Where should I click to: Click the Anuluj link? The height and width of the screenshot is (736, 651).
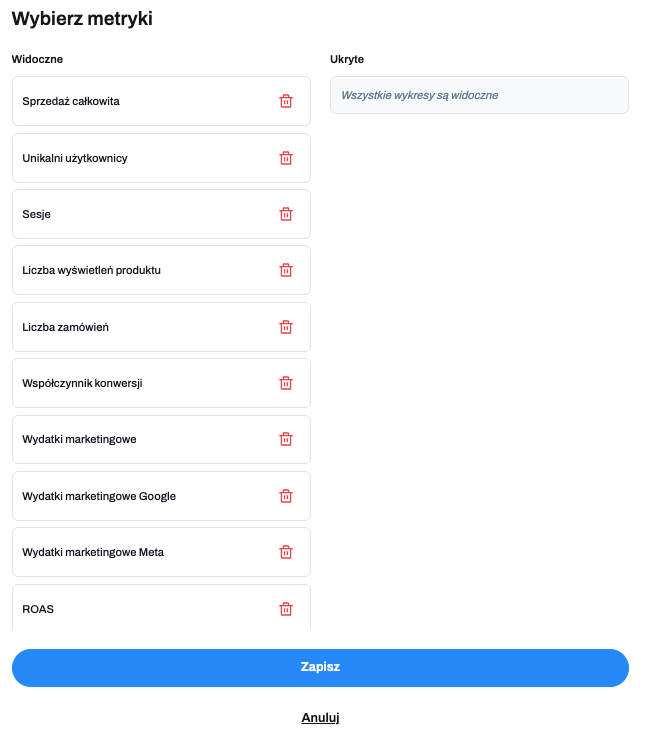(321, 718)
